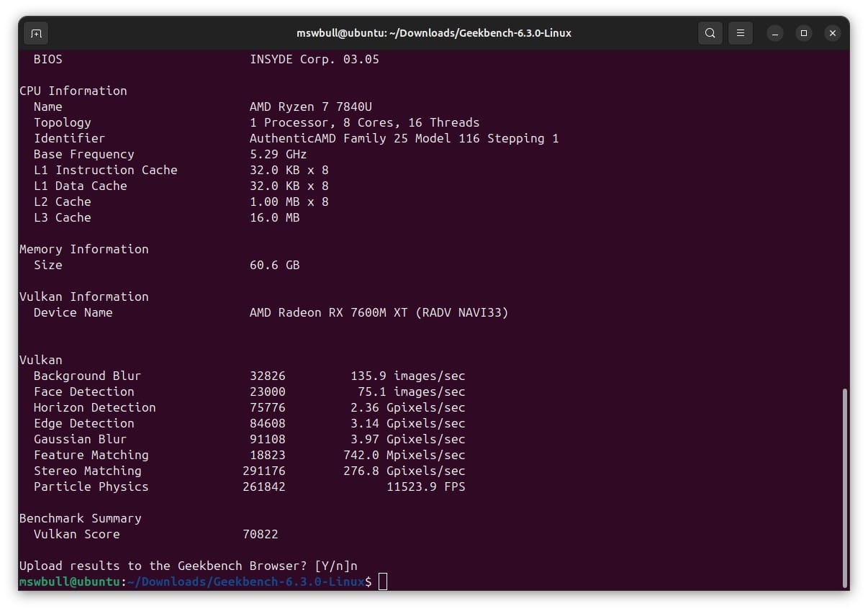Click the L2 Cache value '1.00 MB x 8'

[x=289, y=202]
